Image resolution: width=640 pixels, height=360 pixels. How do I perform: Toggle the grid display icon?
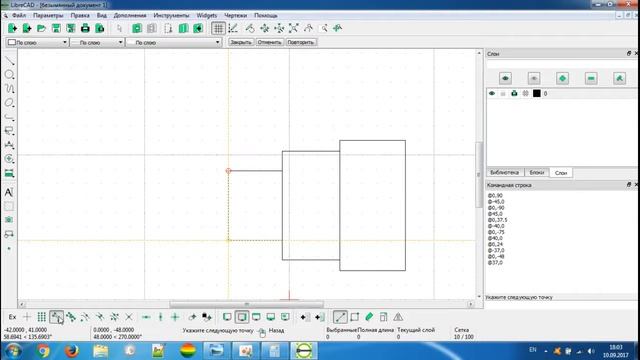click(x=218, y=28)
